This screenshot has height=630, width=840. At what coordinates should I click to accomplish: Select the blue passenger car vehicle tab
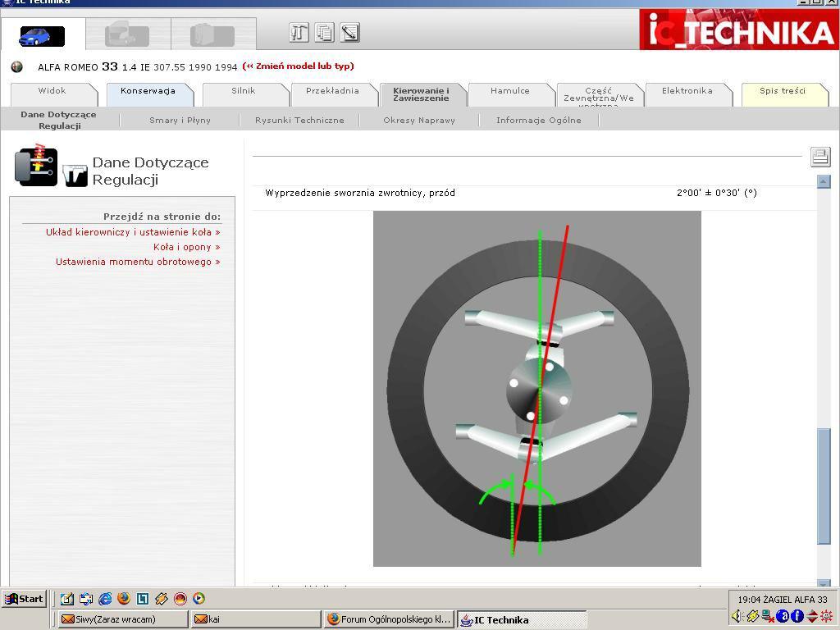pyautogui.click(x=43, y=35)
